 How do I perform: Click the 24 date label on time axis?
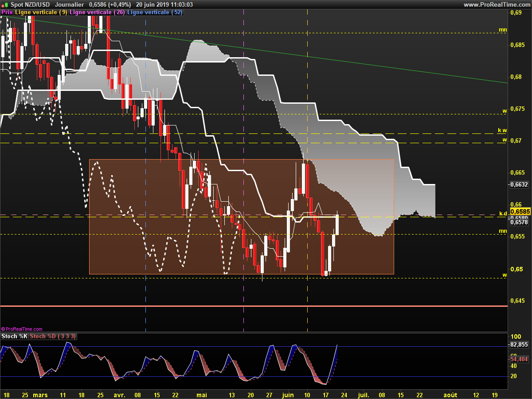point(345,394)
